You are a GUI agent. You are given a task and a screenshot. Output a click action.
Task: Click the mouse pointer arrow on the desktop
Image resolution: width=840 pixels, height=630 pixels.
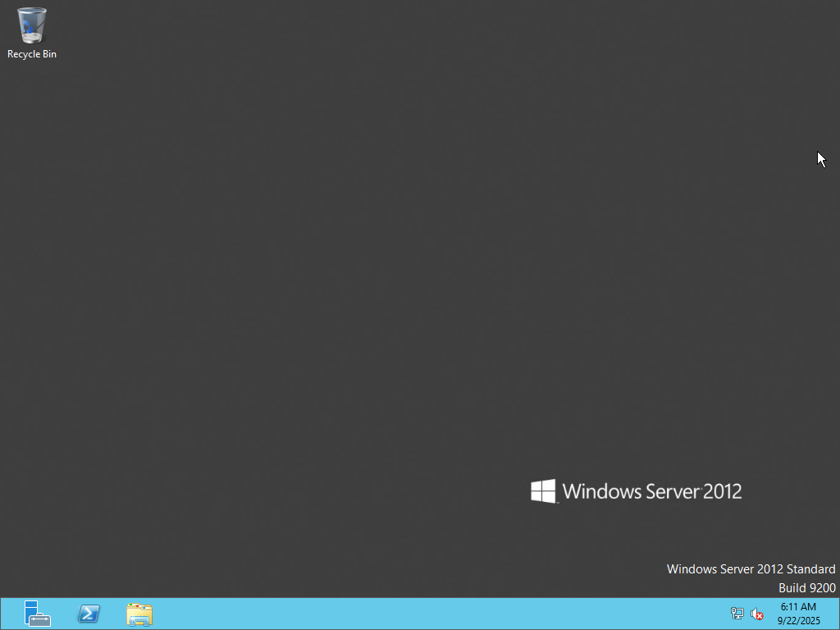coord(820,158)
